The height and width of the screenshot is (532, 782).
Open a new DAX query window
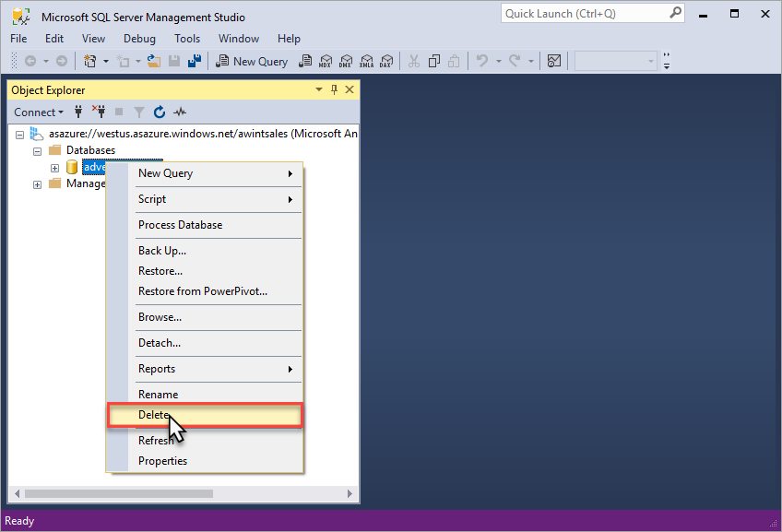tap(387, 61)
